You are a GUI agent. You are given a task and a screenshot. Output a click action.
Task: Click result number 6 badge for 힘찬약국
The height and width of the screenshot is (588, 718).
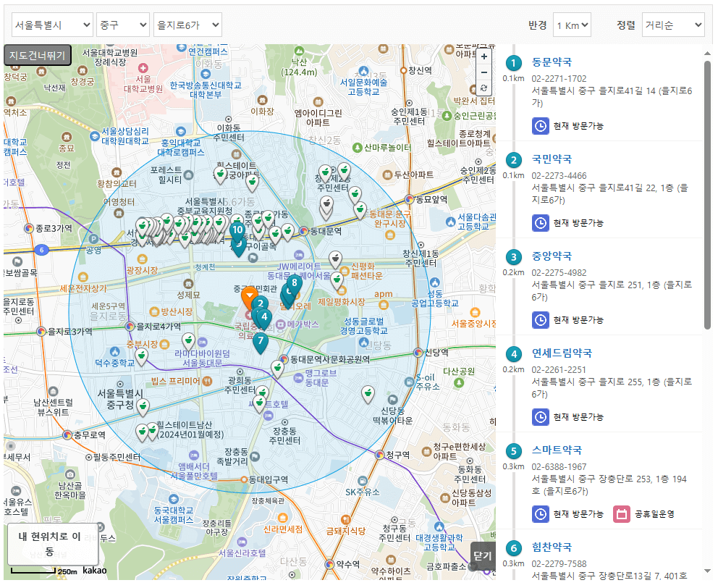click(513, 548)
